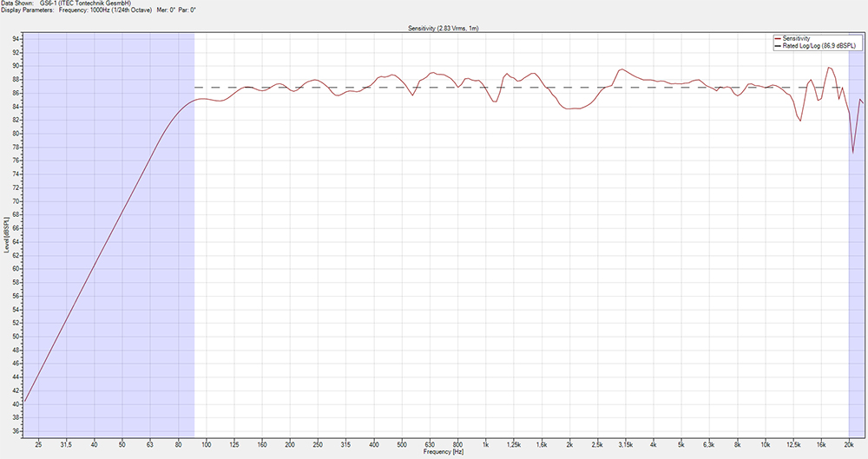Click the 100 tick label on frequency axis
This screenshot has width=868, height=459.
(207, 444)
